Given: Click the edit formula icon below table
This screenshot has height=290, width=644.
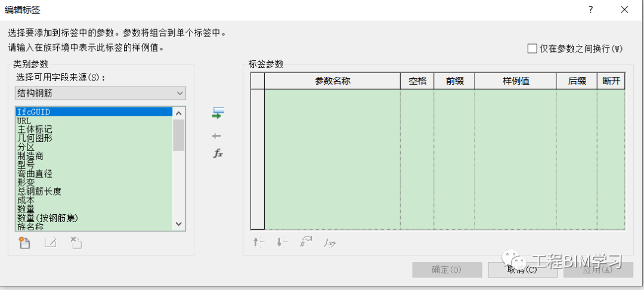Looking at the screenshot, I should coord(329,242).
